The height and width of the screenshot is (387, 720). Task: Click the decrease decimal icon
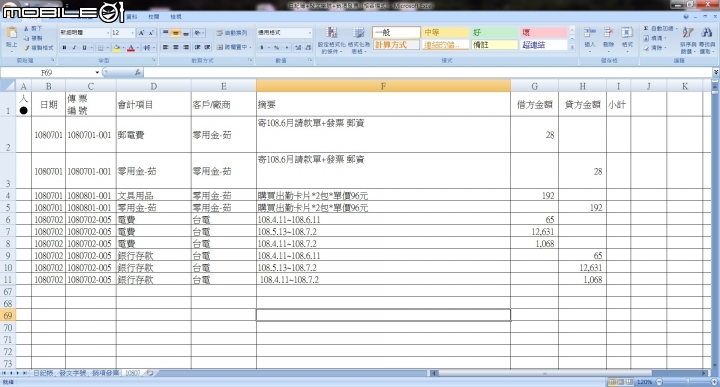308,47
